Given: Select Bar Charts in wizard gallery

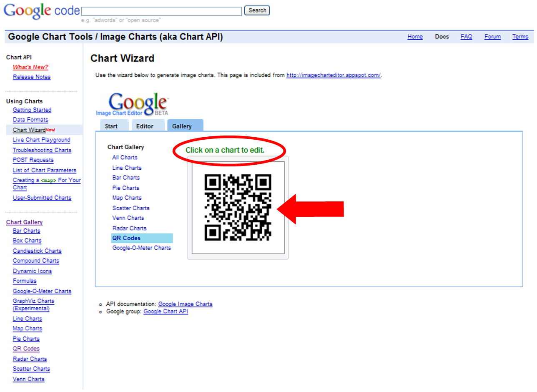Looking at the screenshot, I should pos(126,178).
